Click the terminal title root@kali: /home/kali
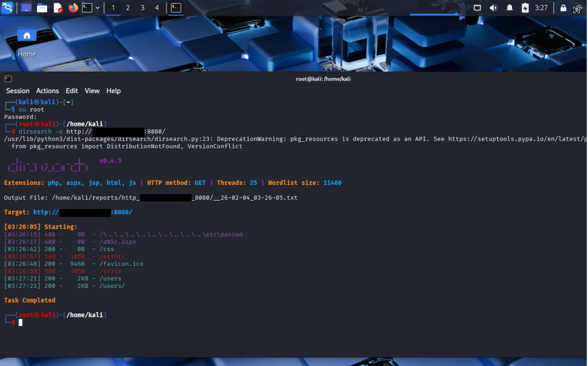 (x=323, y=79)
